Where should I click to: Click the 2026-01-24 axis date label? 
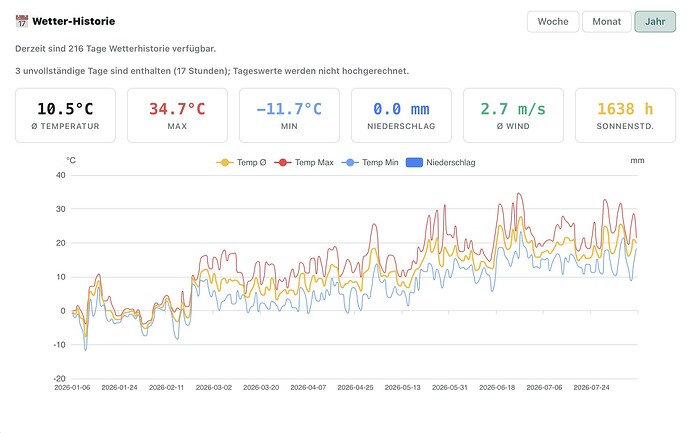(119, 388)
